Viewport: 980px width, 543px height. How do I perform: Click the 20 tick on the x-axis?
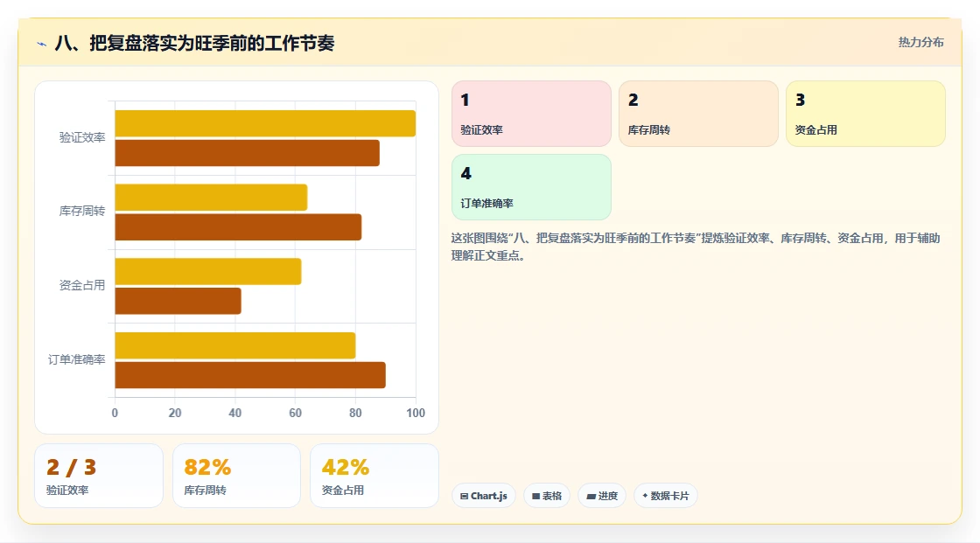175,413
